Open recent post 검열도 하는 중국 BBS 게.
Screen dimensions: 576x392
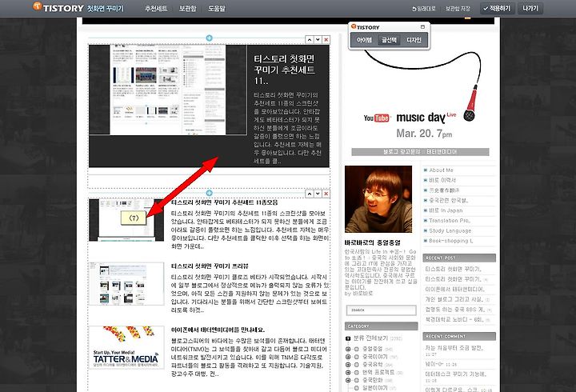(x=455, y=310)
